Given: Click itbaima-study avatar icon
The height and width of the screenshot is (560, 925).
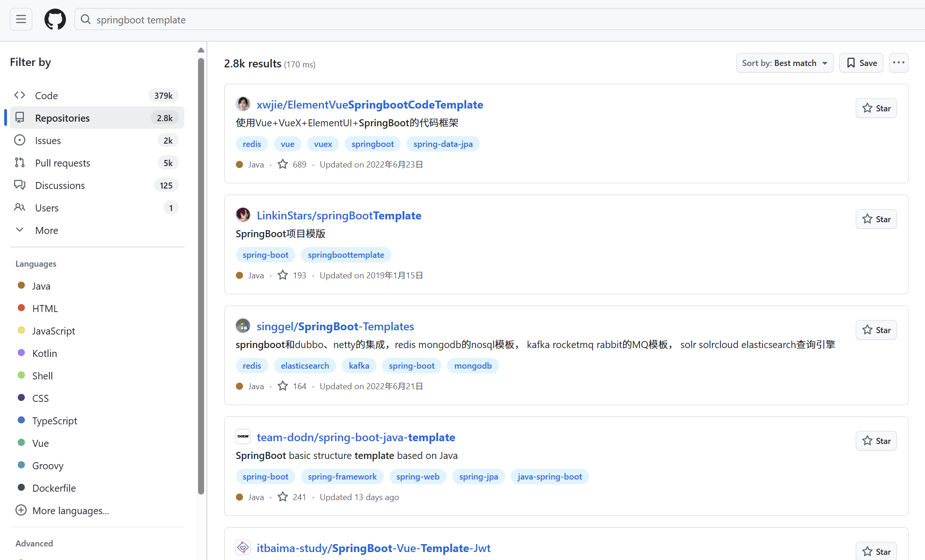Looking at the screenshot, I should pos(243,547).
